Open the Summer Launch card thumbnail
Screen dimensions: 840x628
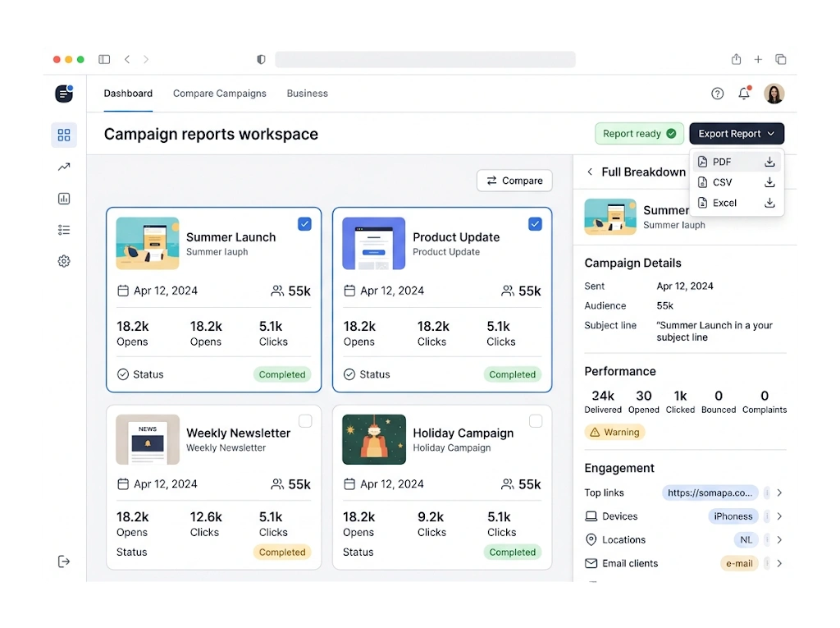[148, 243]
